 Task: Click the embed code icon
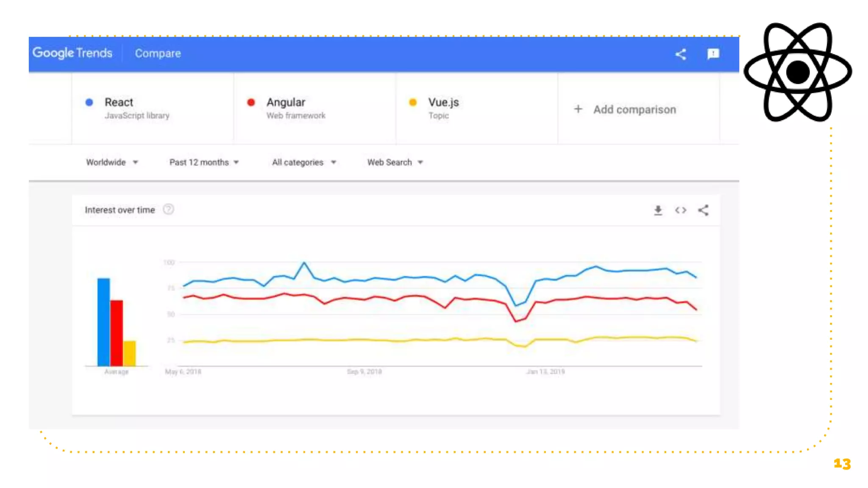(x=681, y=210)
